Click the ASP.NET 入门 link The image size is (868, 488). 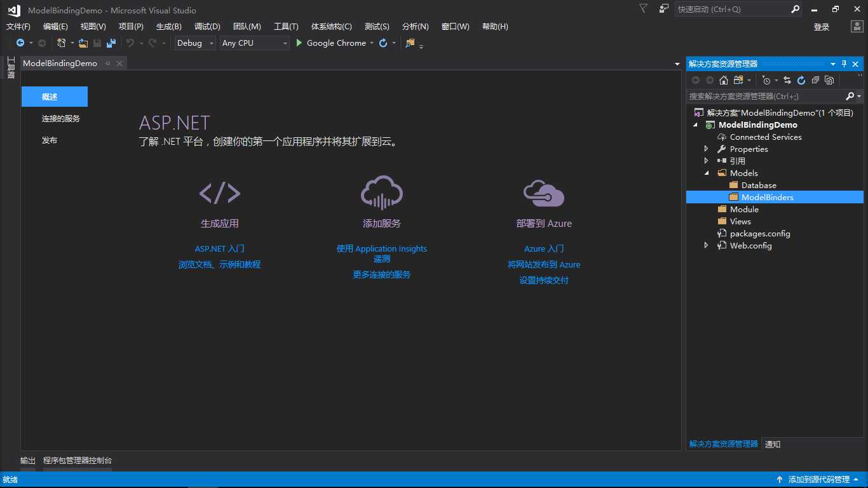click(220, 248)
